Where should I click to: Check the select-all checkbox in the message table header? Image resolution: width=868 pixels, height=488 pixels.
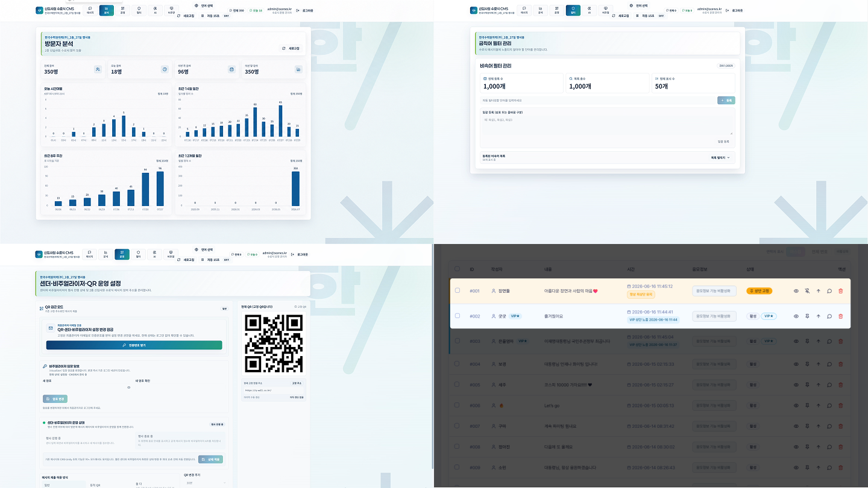(x=457, y=269)
